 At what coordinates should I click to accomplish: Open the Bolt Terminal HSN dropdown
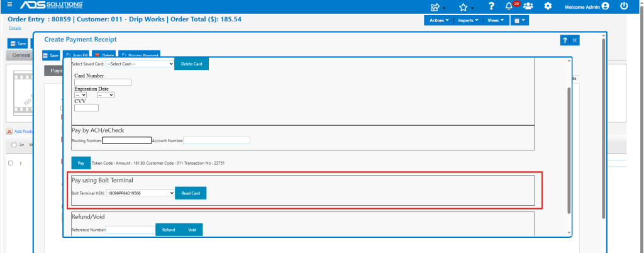(140, 193)
